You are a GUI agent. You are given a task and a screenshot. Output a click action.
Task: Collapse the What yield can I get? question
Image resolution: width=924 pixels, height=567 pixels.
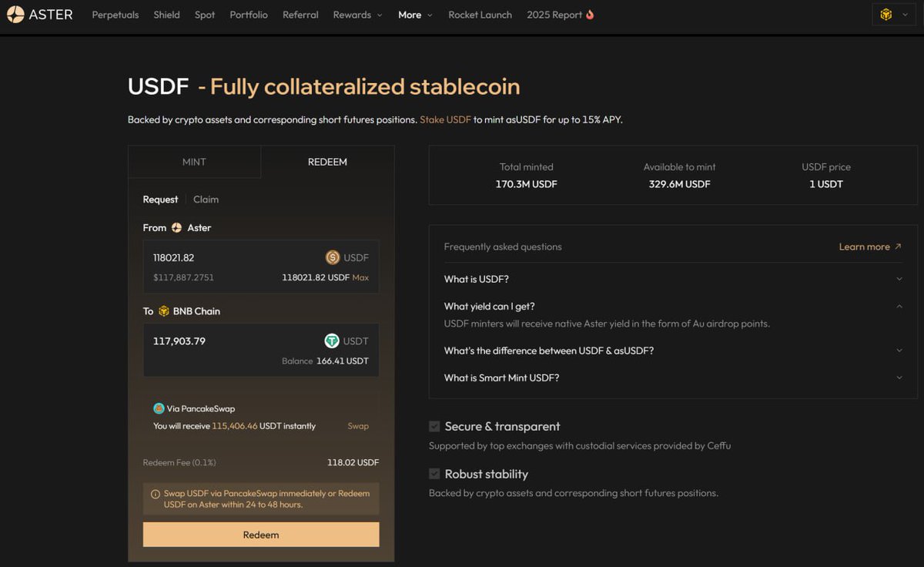(672, 306)
